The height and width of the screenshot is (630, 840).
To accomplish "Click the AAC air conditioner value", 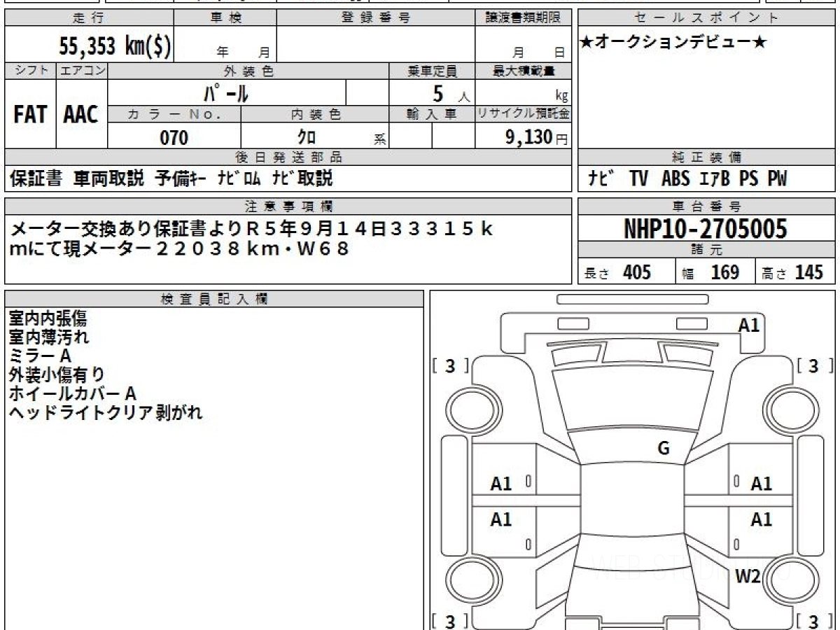I will pyautogui.click(x=81, y=115).
